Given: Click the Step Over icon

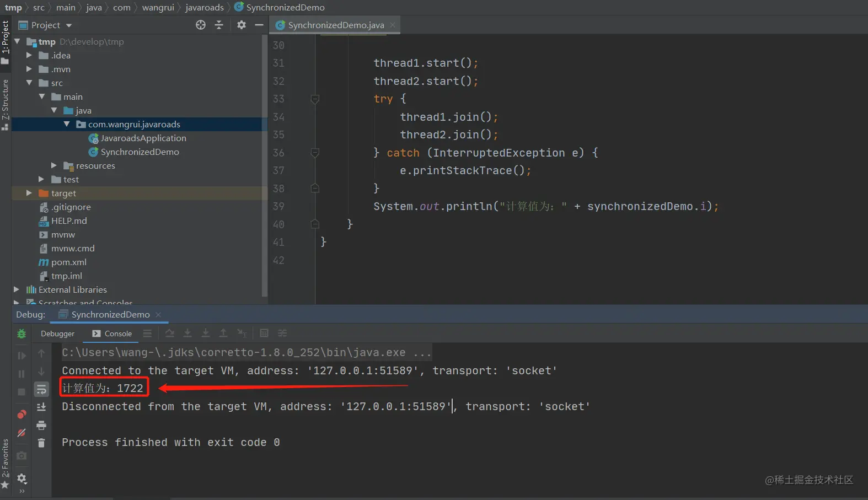Looking at the screenshot, I should coord(170,333).
